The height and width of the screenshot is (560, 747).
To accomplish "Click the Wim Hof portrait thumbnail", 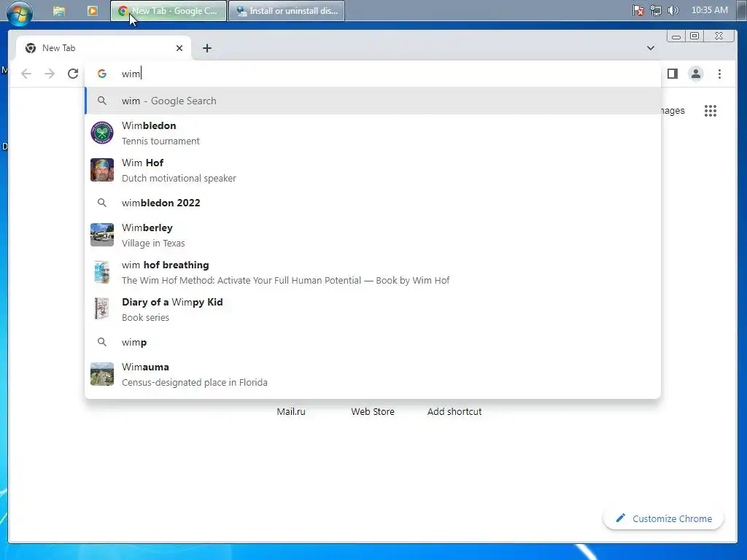I will coord(102,170).
